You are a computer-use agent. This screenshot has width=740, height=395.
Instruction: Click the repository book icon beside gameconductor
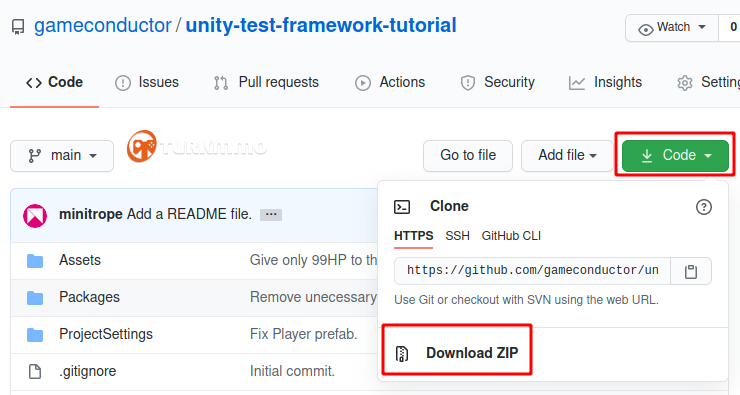pos(18,27)
